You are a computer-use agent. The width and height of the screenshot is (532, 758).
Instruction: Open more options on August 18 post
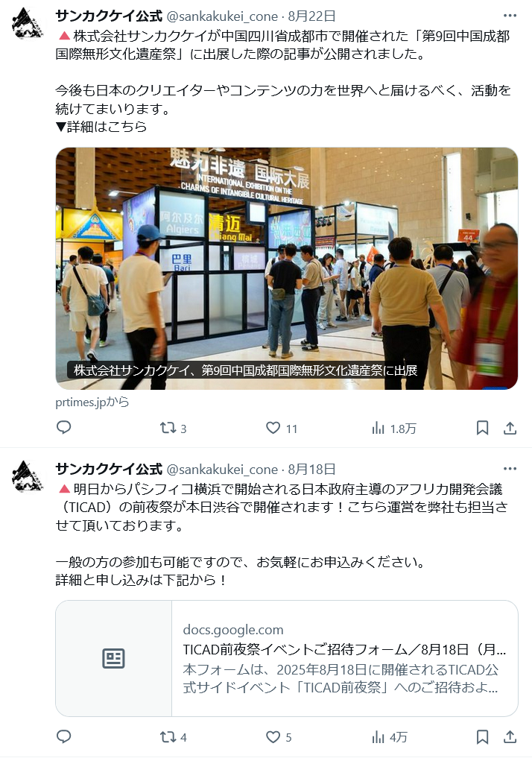pos(510,468)
